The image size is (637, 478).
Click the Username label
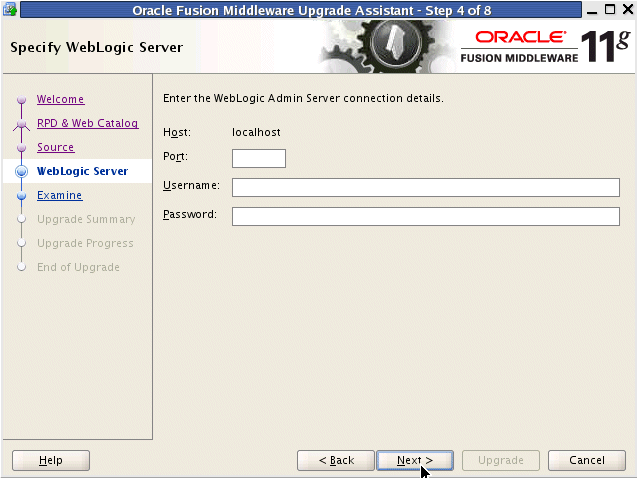pos(191,185)
